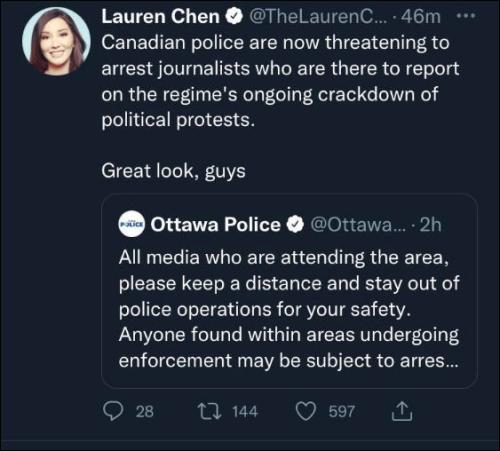Screen dimensions: 500x451
Task: Open the quoted Ottawa Police tweet text
Action: pos(289,309)
